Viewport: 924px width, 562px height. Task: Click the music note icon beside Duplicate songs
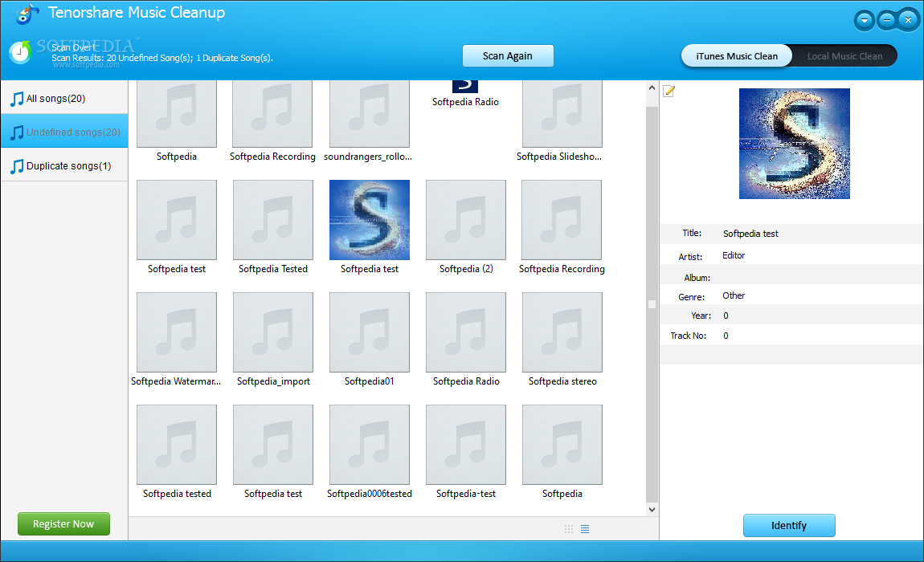click(17, 167)
